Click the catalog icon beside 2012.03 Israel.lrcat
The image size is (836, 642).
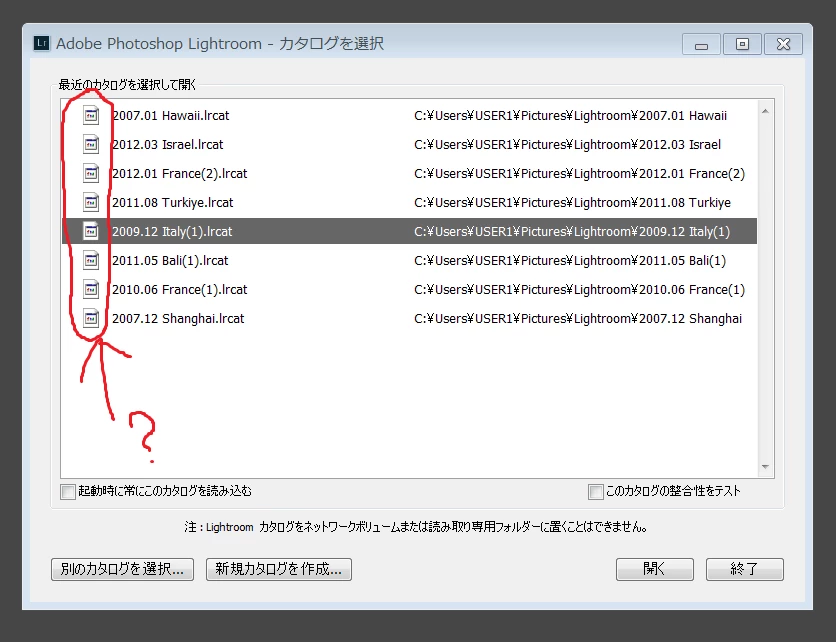pos(91,144)
